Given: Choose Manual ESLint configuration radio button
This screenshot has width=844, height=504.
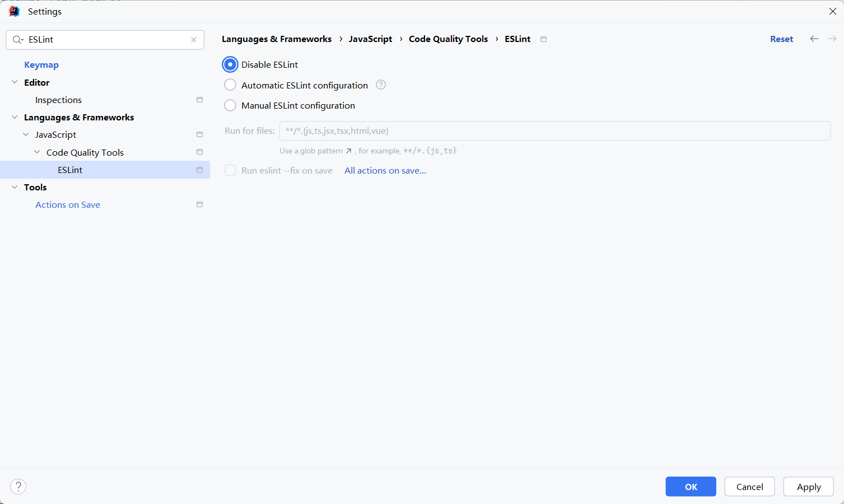Looking at the screenshot, I should pyautogui.click(x=230, y=105).
